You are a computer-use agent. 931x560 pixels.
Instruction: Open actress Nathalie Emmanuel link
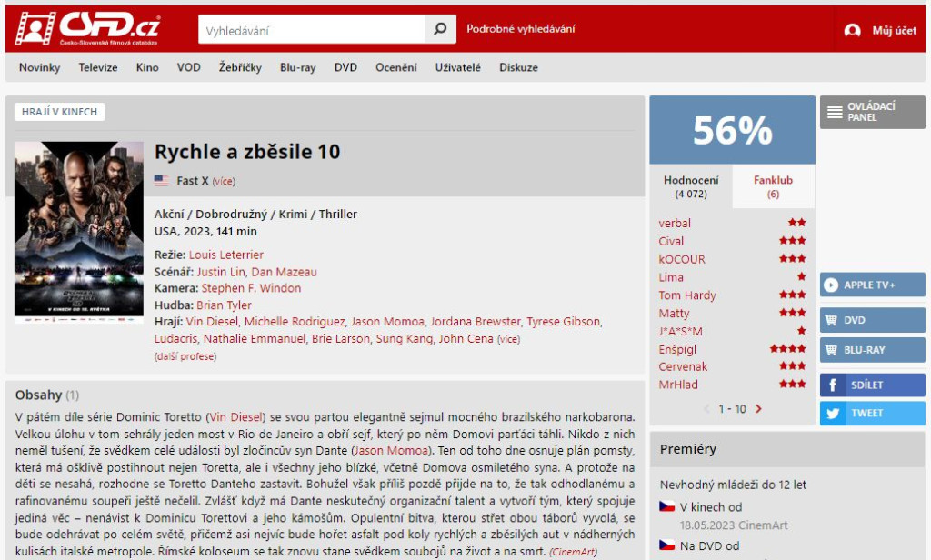[255, 338]
